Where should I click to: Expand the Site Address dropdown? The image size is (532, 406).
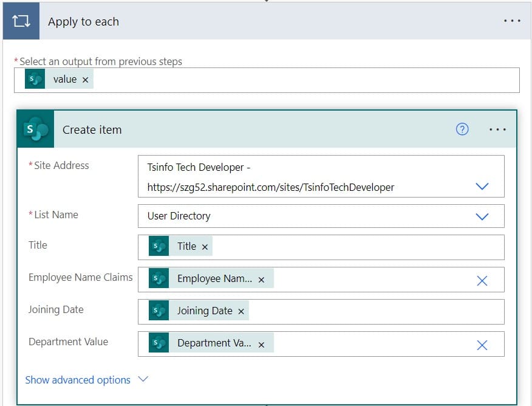[x=482, y=186]
